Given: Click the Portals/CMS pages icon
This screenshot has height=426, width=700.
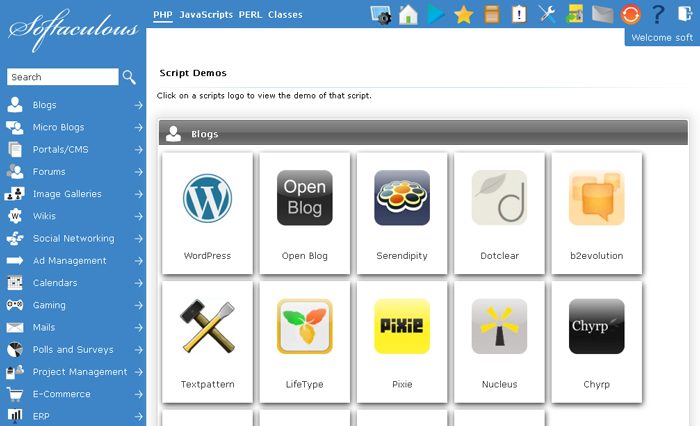Looking at the screenshot, I should tap(15, 149).
